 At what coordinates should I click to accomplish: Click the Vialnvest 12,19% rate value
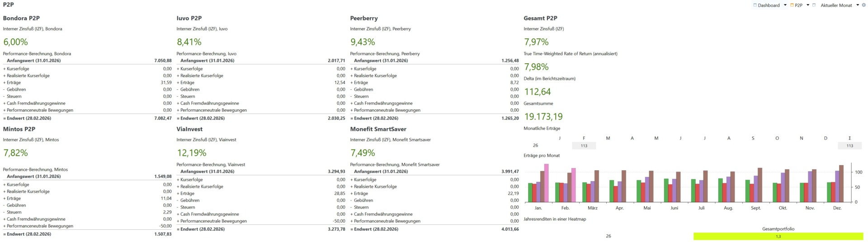192,153
